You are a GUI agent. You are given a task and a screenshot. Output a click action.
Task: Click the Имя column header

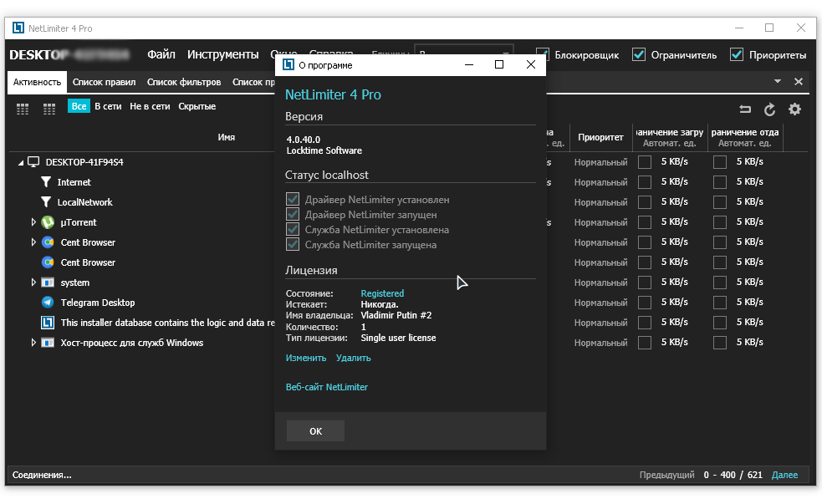click(227, 137)
